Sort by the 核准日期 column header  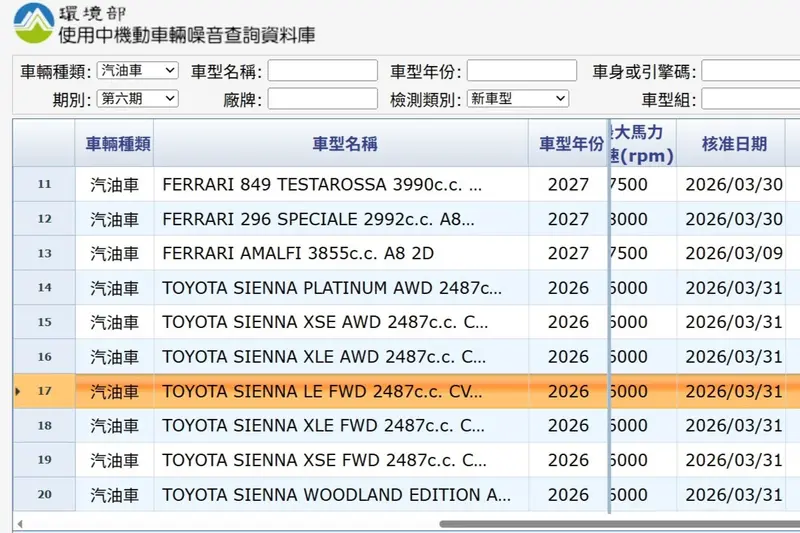tap(734, 144)
